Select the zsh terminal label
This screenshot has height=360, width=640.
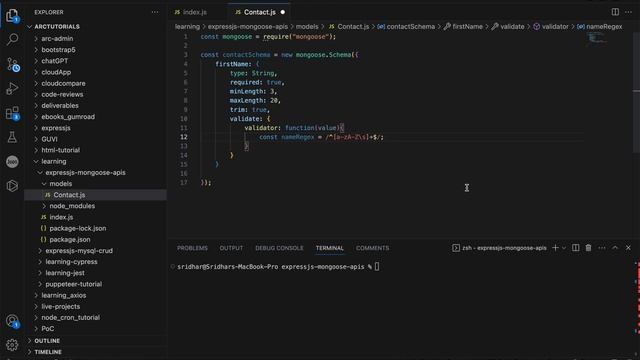[499, 248]
